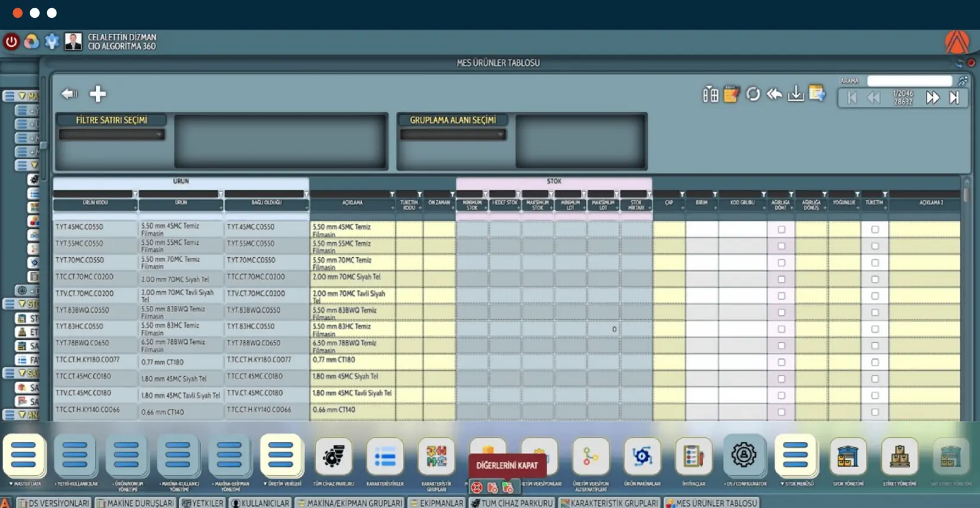Open the Filtre Satırı Seçimi dropdown
980x508 pixels.
click(111, 135)
